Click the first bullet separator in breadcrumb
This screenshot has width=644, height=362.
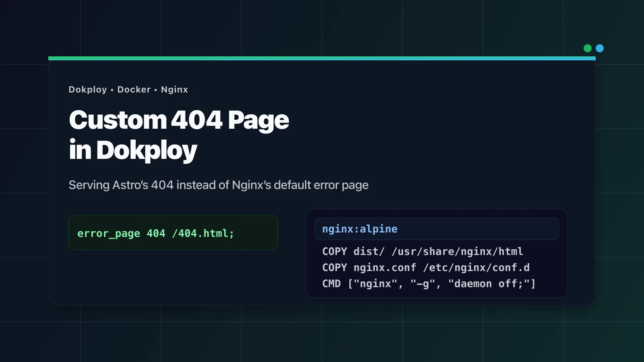[111, 89]
